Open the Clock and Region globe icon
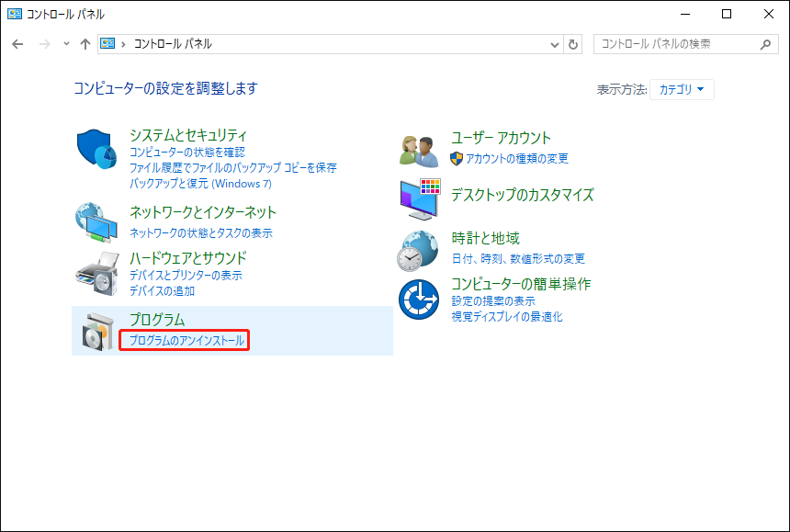This screenshot has height=532, width=790. (418, 251)
